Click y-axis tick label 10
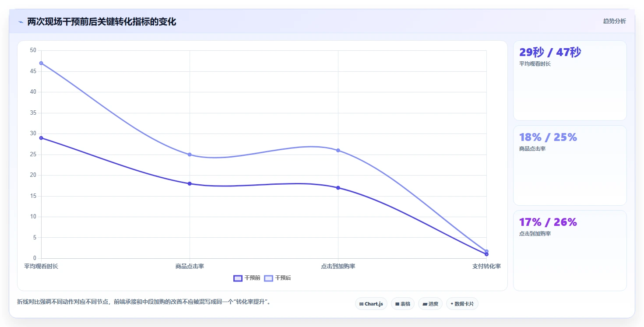 [33, 217]
